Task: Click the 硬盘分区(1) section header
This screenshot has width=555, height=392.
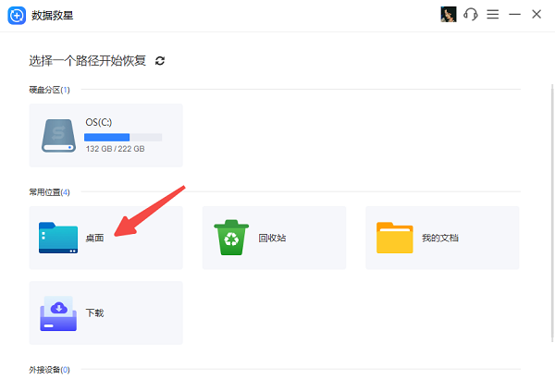Action: click(49, 90)
